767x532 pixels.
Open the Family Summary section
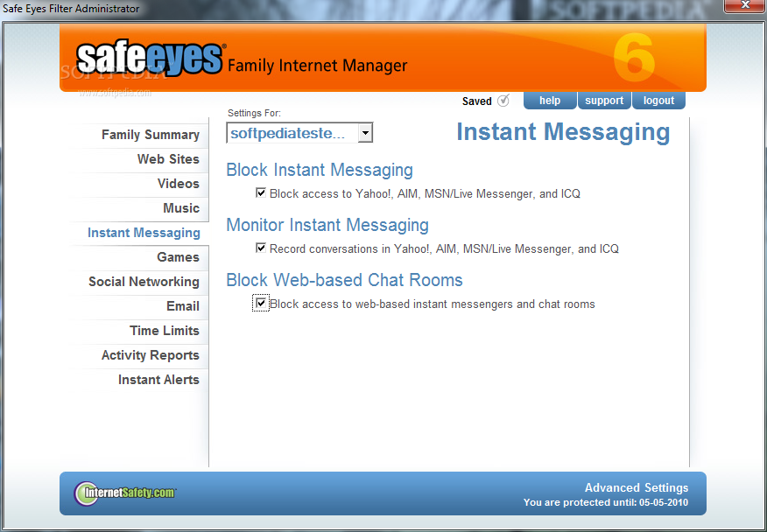tap(151, 135)
